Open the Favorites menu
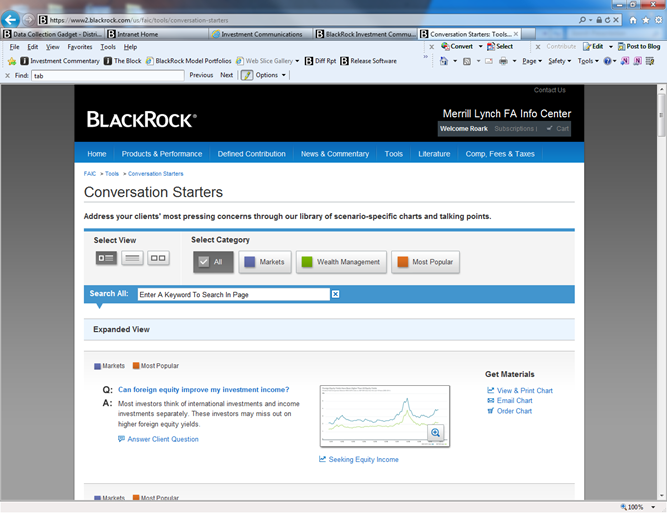 [x=80, y=47]
